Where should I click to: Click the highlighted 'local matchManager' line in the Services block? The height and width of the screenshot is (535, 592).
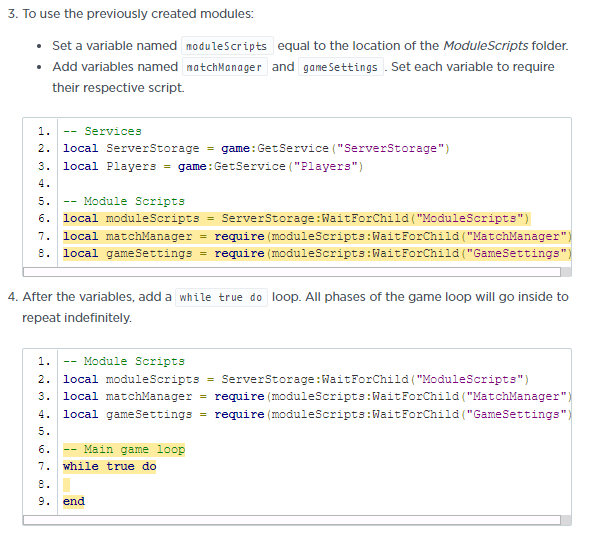point(317,236)
